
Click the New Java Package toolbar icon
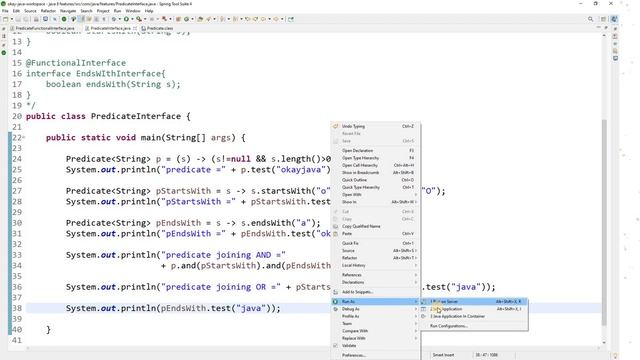click(x=178, y=19)
